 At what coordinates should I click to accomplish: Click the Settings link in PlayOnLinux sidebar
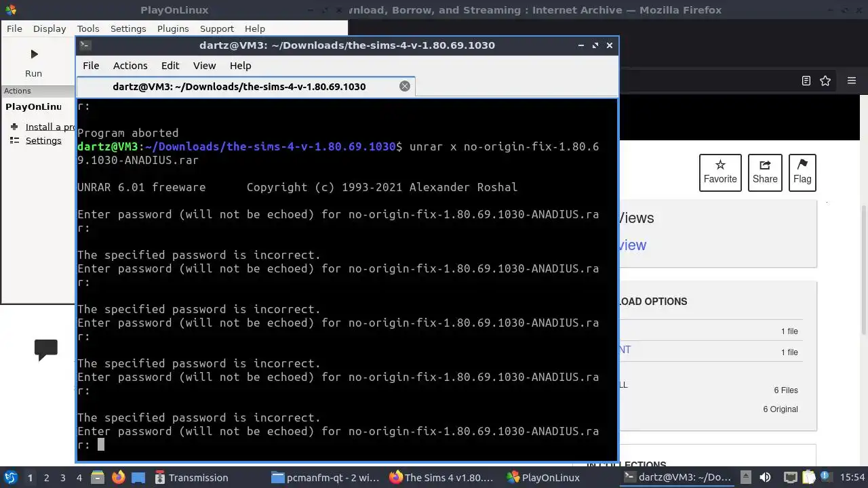[x=43, y=140]
